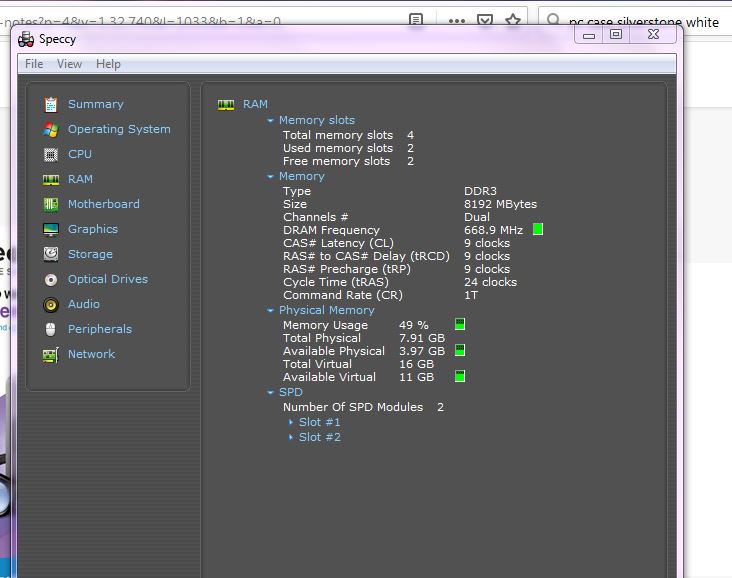Open the Peripherals section

[x=100, y=329]
